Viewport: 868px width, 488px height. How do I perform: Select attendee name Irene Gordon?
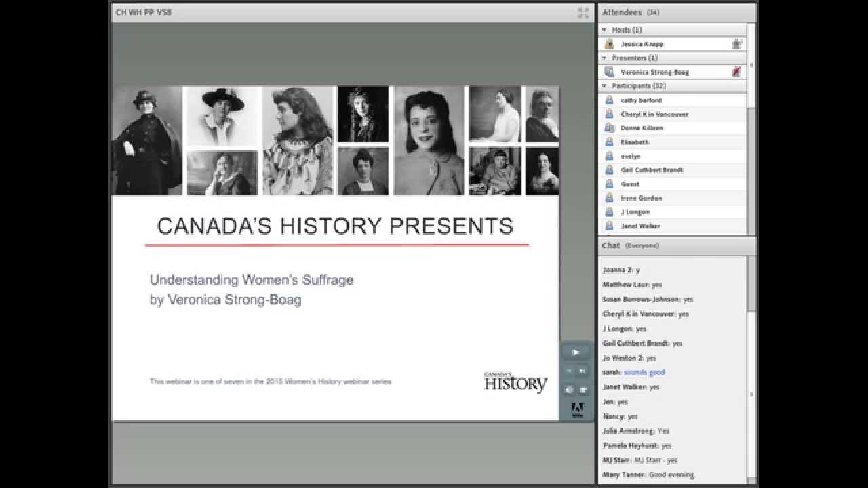(x=642, y=198)
